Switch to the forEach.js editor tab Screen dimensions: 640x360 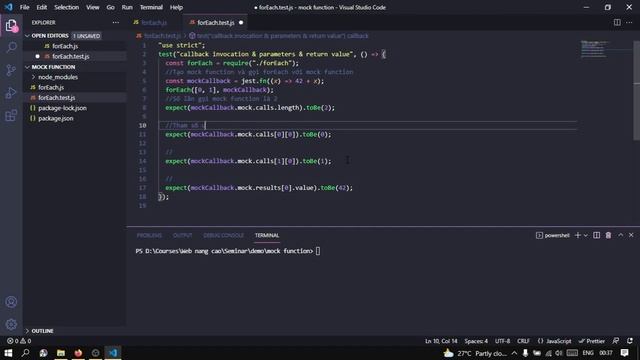[x=155, y=22]
